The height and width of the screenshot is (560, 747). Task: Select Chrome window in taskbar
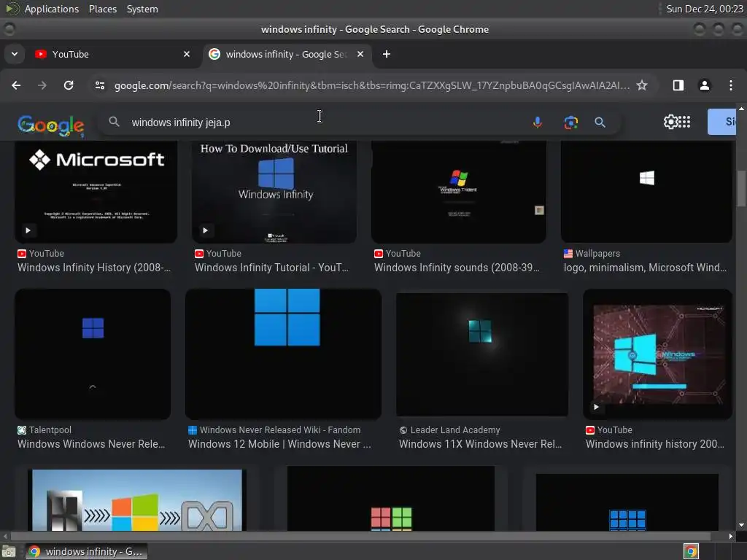86,551
